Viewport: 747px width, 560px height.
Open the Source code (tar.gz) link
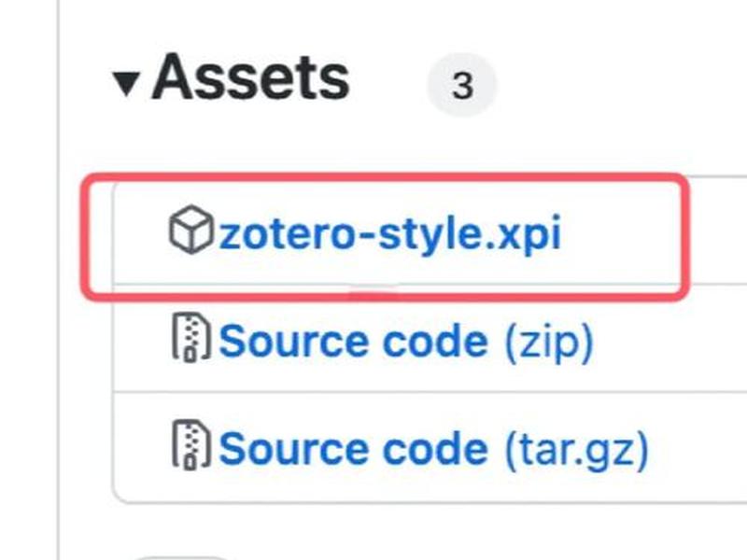[433, 450]
